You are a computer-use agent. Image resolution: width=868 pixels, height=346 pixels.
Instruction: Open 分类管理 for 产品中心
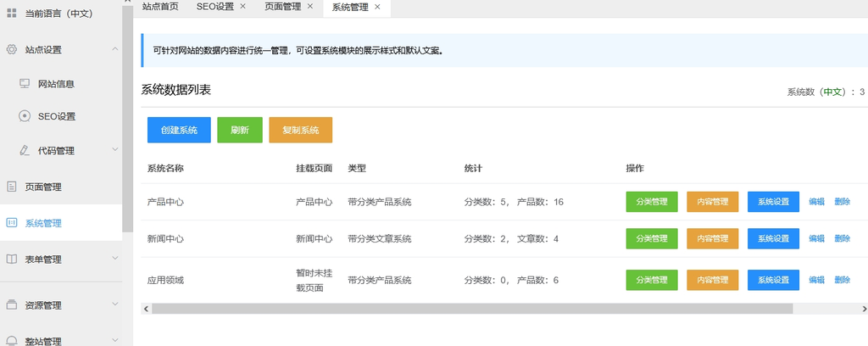652,202
